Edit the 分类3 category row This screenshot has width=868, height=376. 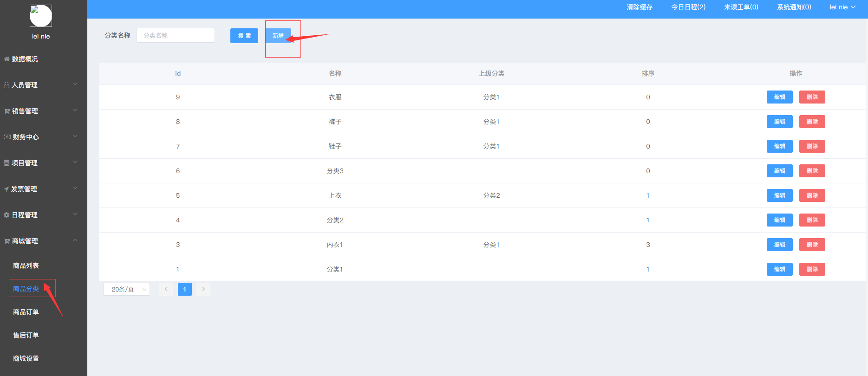(x=780, y=171)
